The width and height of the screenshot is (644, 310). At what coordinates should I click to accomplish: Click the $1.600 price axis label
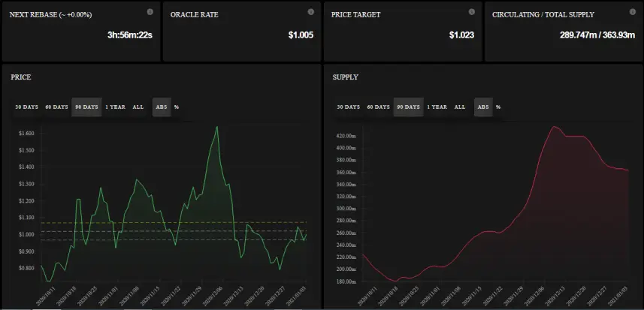click(26, 134)
